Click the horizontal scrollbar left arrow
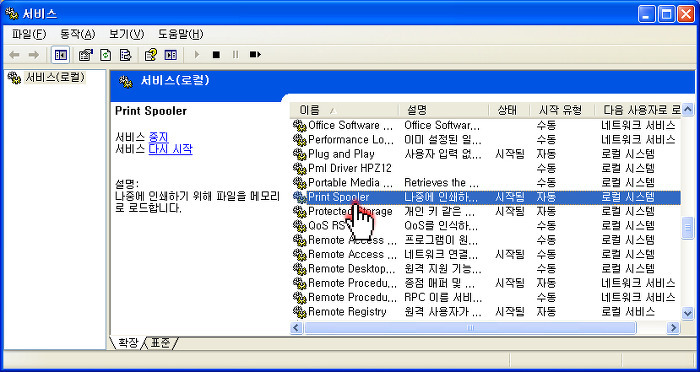The width and height of the screenshot is (700, 372). click(296, 328)
